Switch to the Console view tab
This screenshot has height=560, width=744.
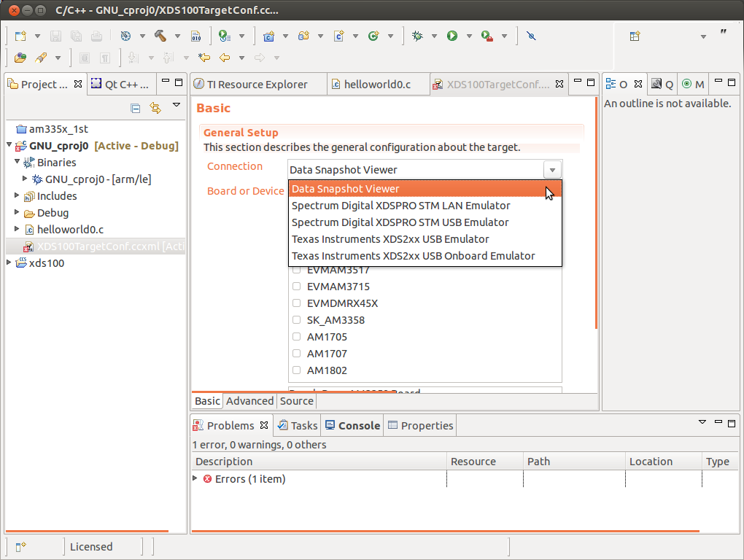(x=352, y=426)
